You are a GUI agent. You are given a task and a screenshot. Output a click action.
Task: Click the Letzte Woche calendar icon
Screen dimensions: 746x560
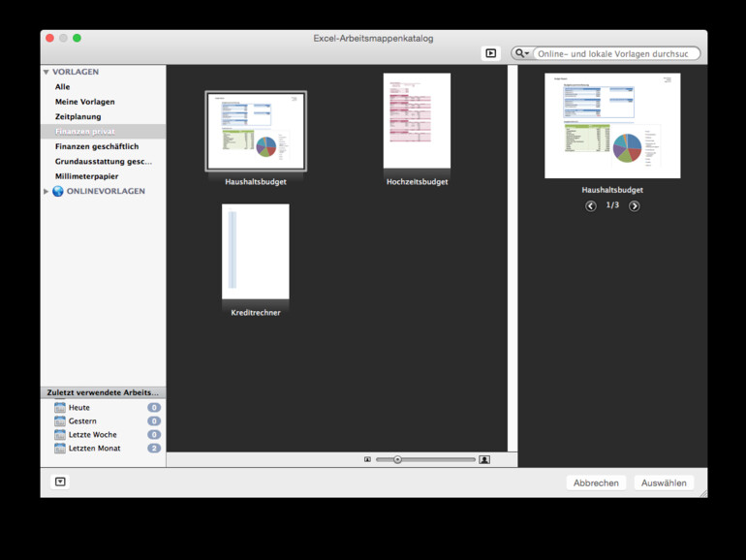tap(59, 435)
